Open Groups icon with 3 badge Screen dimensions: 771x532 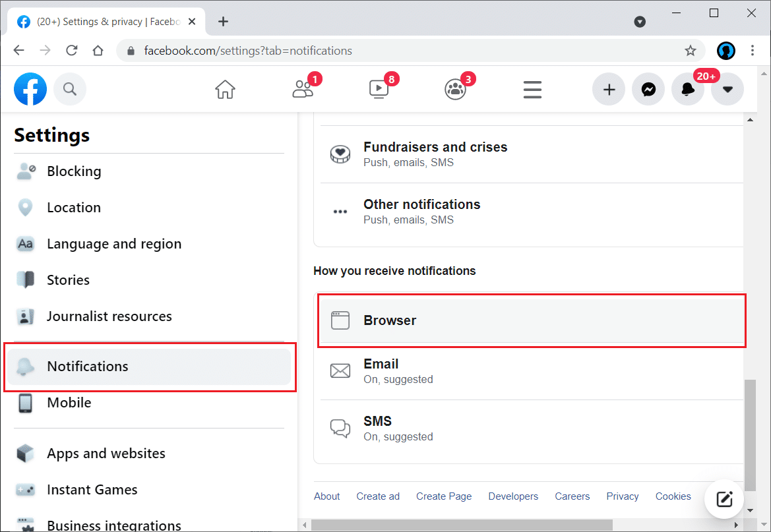455,89
